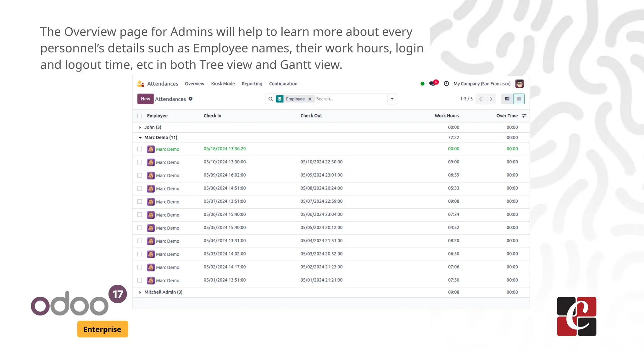Check the 05/02/2024 14:17:00 attendance row

coord(140,267)
